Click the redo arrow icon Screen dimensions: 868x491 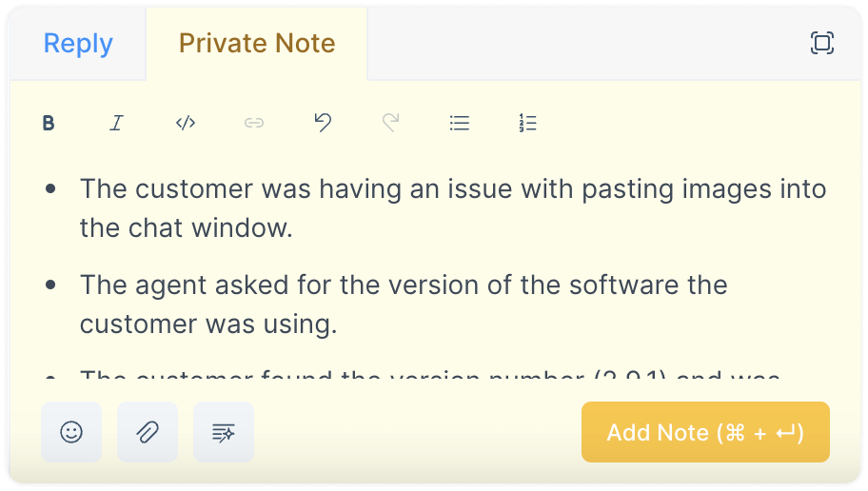(x=391, y=123)
